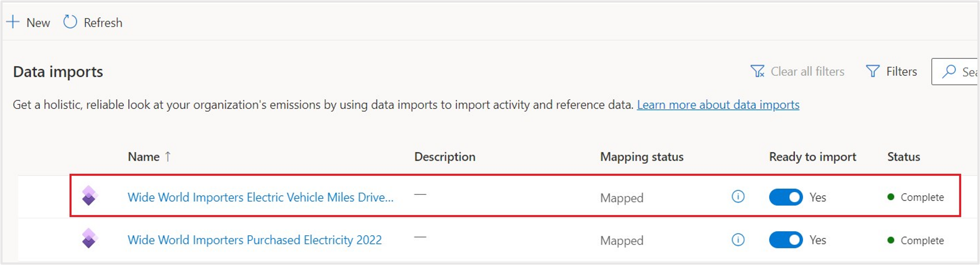Click the Refresh circular arrow icon
The width and height of the screenshot is (980, 265).
[70, 22]
